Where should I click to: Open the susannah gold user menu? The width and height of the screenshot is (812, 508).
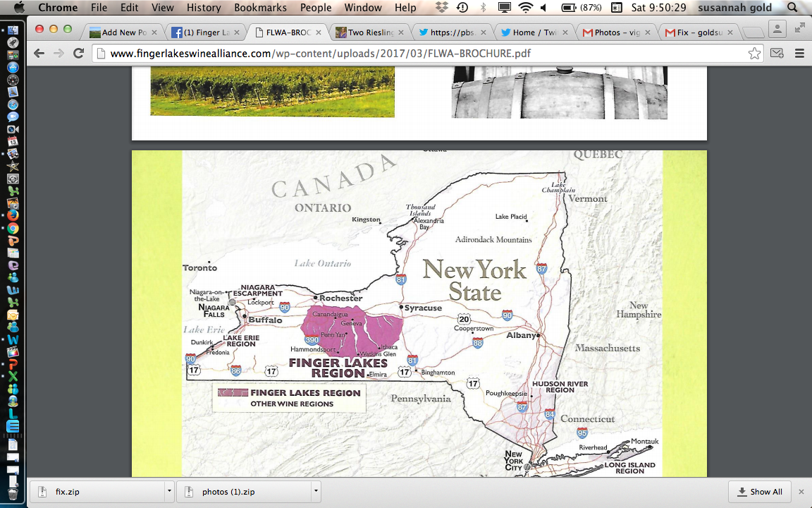(x=735, y=8)
